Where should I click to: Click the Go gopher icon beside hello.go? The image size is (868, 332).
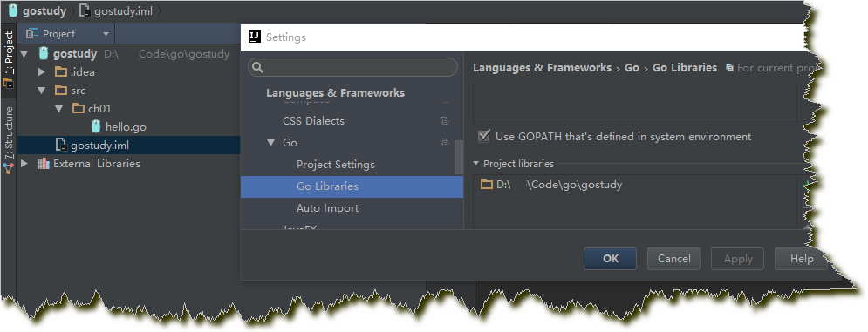tap(96, 126)
